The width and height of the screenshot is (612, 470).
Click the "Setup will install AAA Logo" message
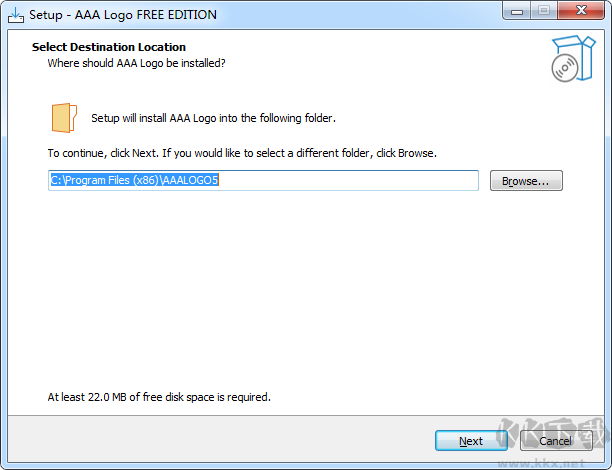[x=213, y=117]
